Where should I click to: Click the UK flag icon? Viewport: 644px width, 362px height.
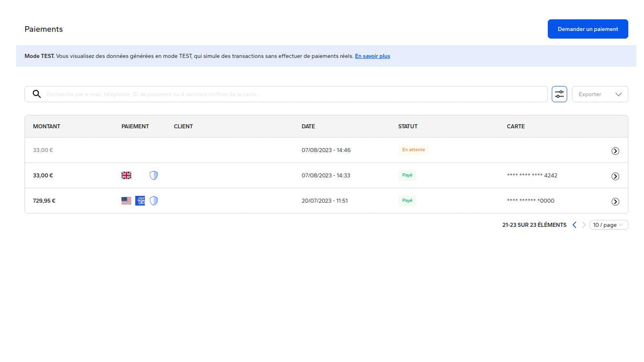(126, 175)
